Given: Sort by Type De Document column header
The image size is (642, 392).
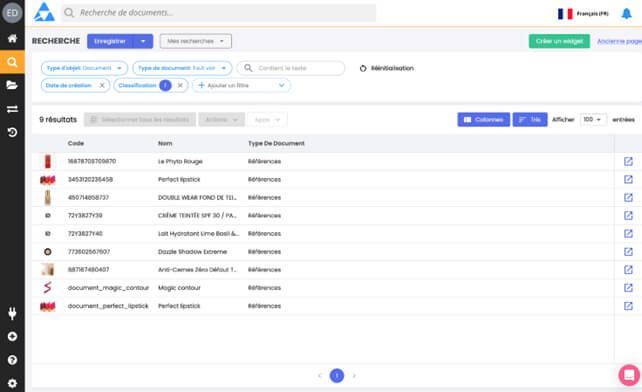Looking at the screenshot, I should tap(276, 143).
